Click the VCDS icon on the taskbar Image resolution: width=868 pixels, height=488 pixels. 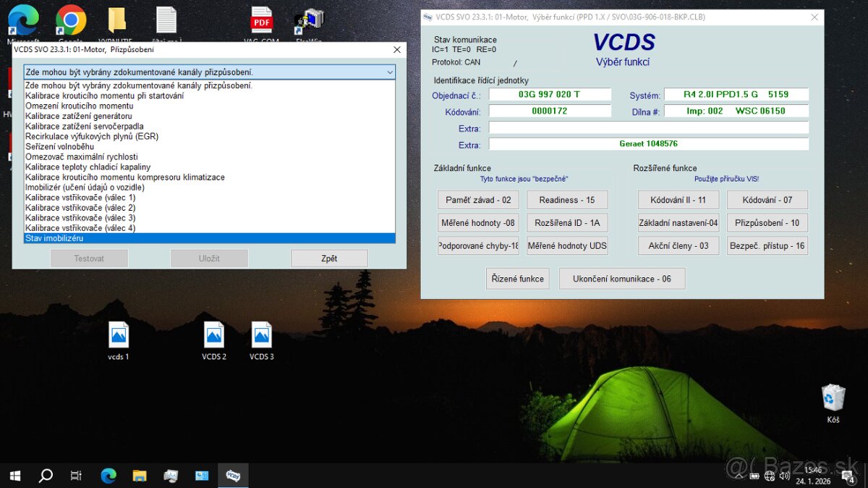pyautogui.click(x=233, y=476)
